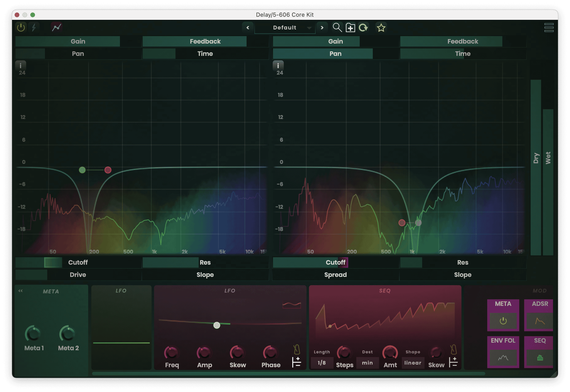Adjust left filter Res slider
Screen dimensions: 570x392
pos(205,262)
